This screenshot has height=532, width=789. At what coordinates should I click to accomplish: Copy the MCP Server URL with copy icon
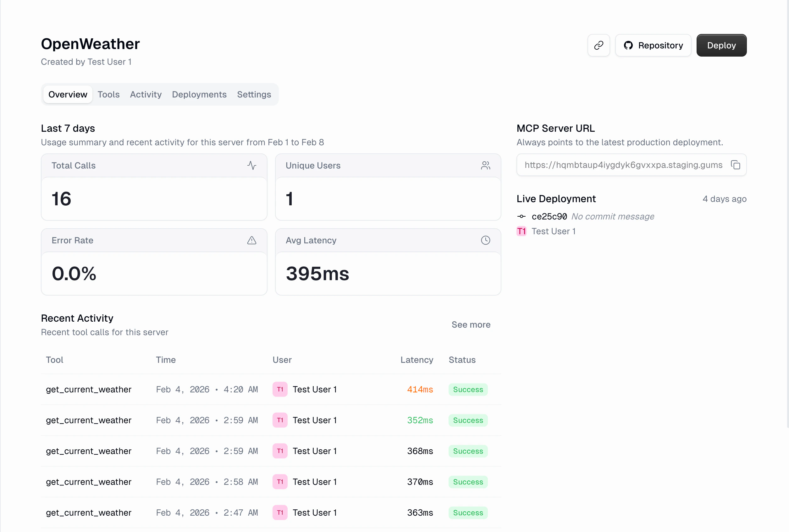point(735,165)
